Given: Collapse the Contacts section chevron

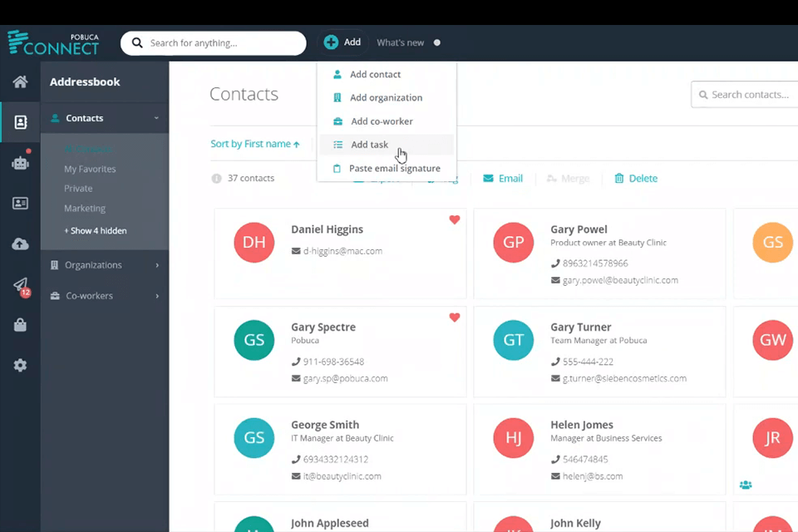Looking at the screenshot, I should pos(155,117).
